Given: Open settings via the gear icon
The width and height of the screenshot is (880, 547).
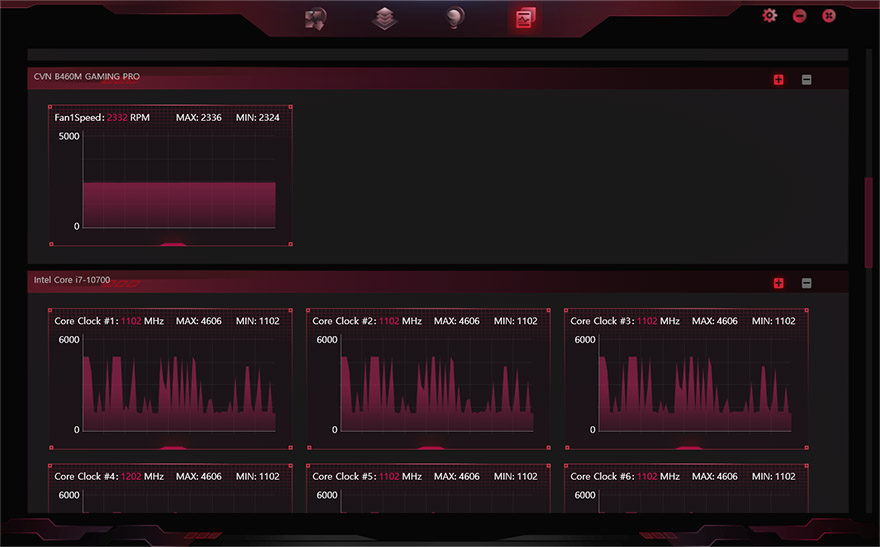Looking at the screenshot, I should (x=769, y=16).
